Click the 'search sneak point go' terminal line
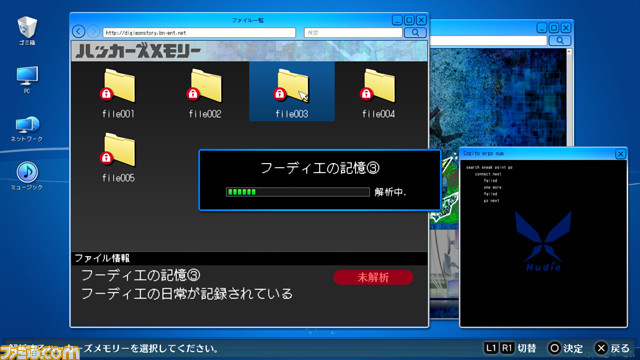Viewport: 640px width, 360px height. coord(489,167)
